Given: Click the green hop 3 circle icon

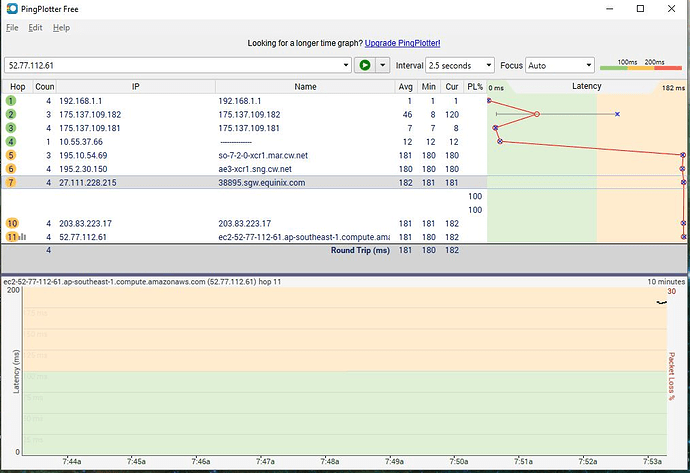Looking at the screenshot, I should 12,128.
